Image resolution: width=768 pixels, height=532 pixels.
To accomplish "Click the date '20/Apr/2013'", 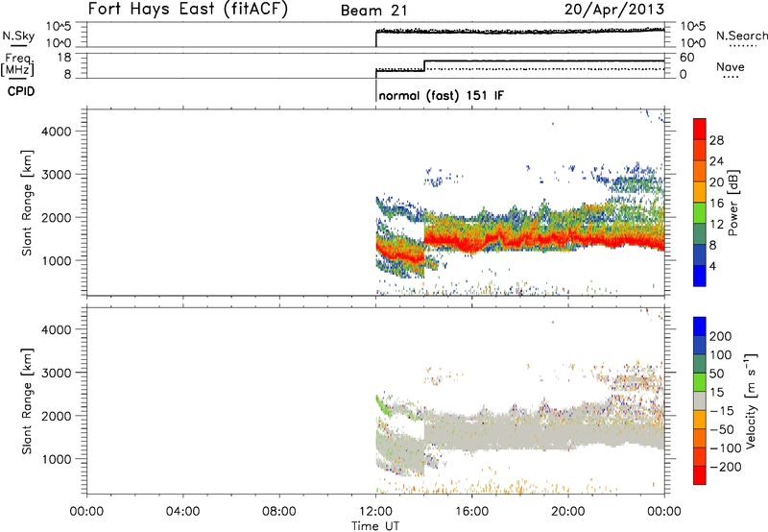I will tap(614, 10).
